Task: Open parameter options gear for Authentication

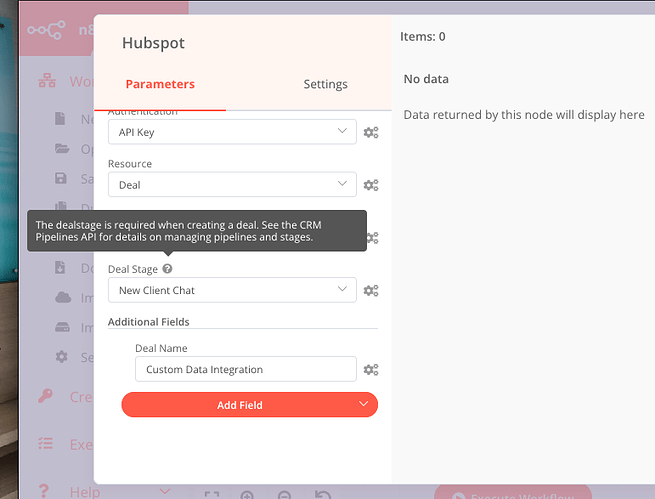Action: (370, 132)
